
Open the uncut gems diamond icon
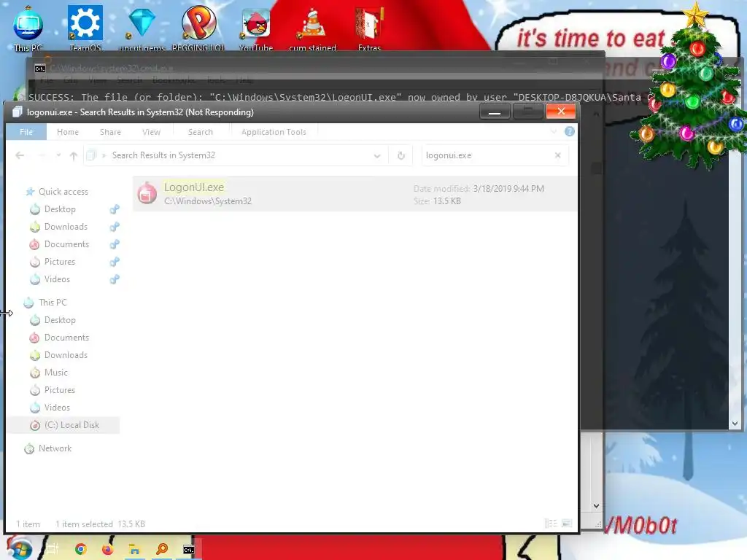coord(142,28)
